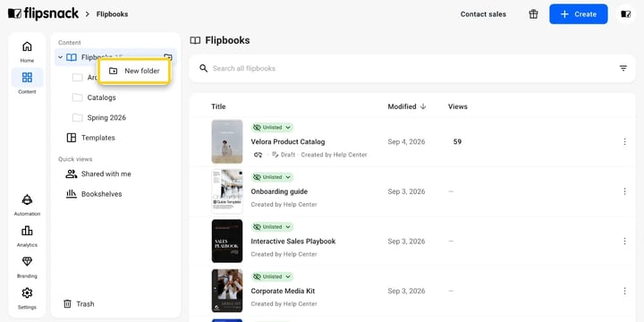Open the Corporate Media Kit thumbnail
Screen dimensions: 644x322
click(x=227, y=291)
